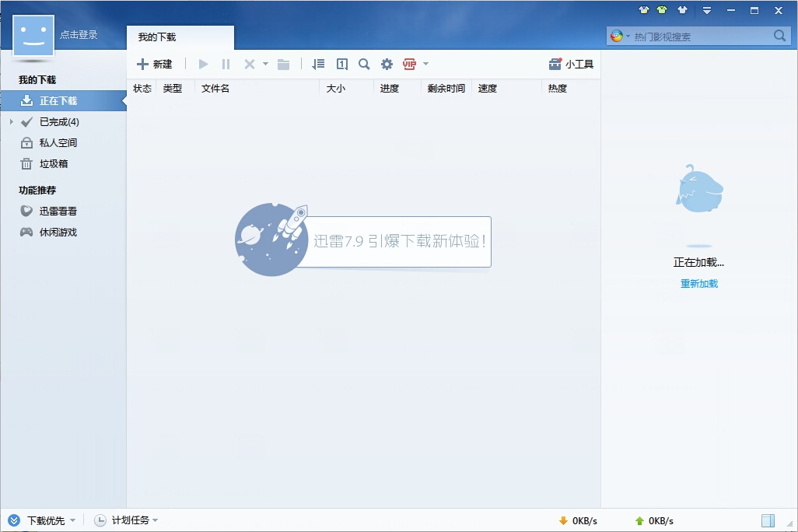The image size is (798, 532).
Task: Toggle the right info panel
Action: [x=766, y=520]
